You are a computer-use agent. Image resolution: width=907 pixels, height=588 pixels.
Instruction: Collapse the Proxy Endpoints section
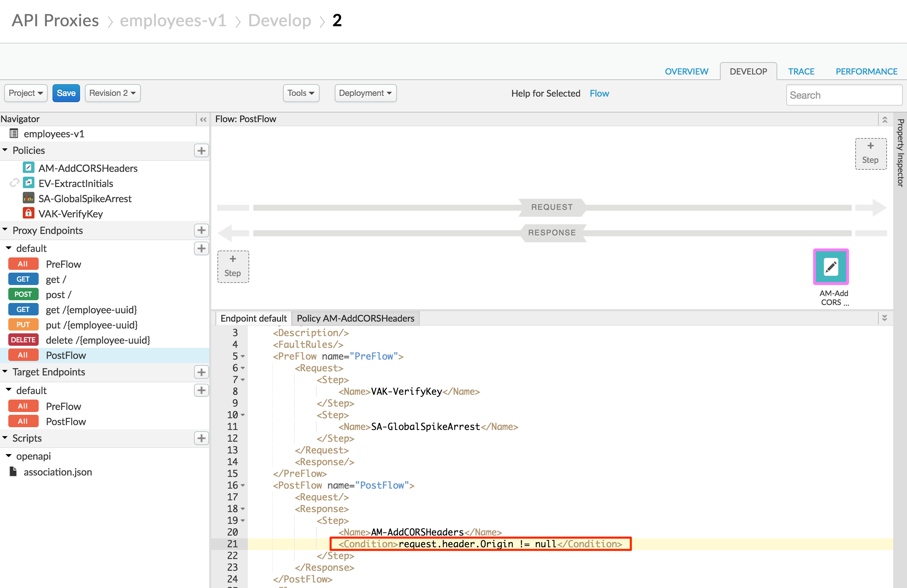click(5, 230)
